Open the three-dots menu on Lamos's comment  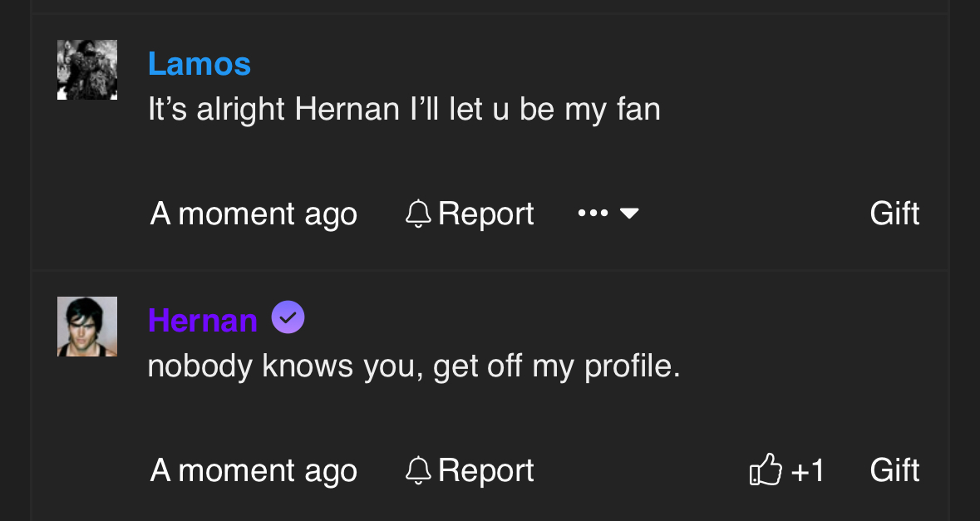[593, 213]
